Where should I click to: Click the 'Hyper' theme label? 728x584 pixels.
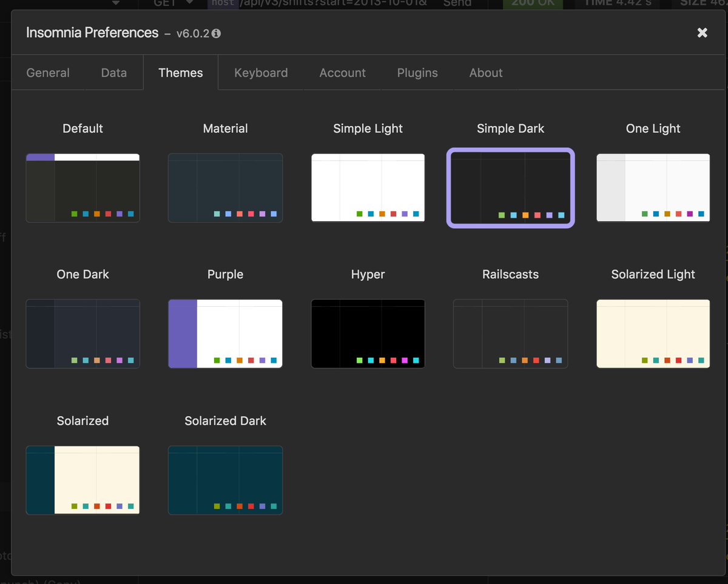(368, 275)
